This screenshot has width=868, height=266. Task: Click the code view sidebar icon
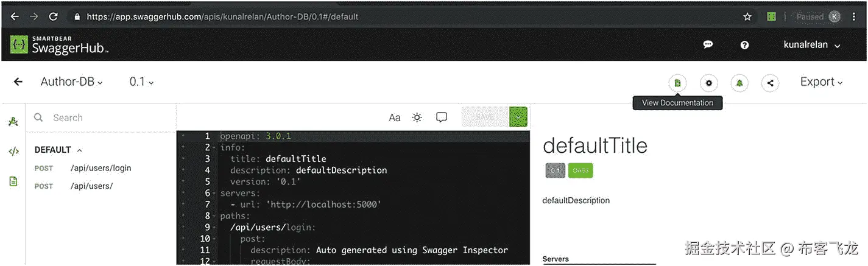click(13, 152)
